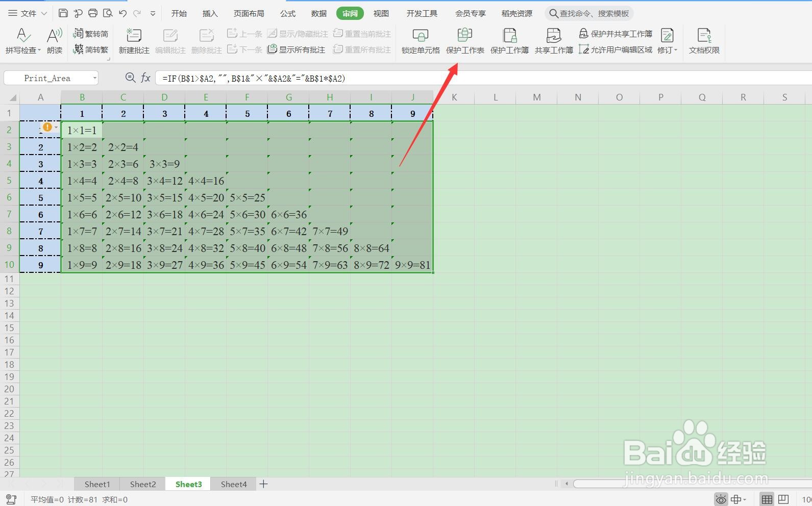Click 保护并共享工作簿 button
The width and height of the screenshot is (812, 506).
[x=616, y=34]
